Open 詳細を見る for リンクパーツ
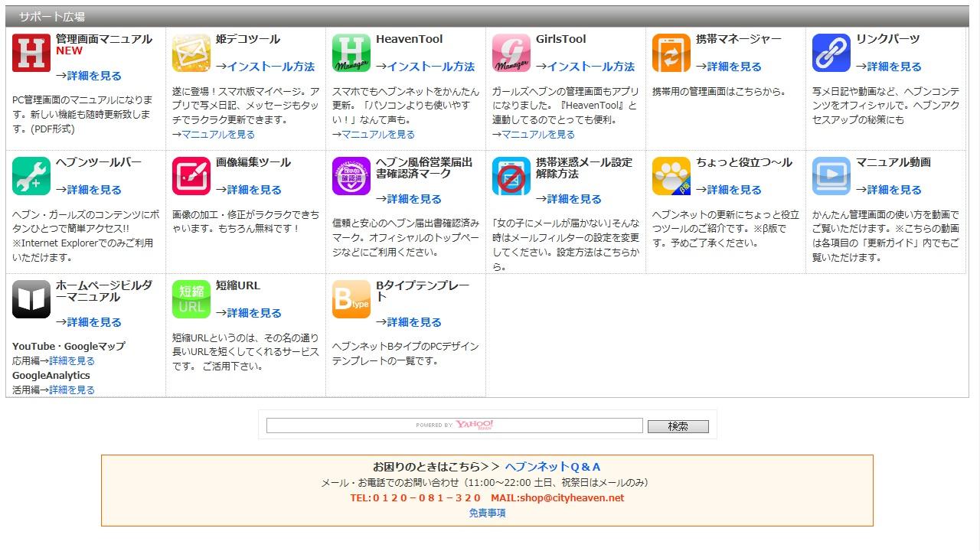The height and width of the screenshot is (551, 980). [894, 67]
